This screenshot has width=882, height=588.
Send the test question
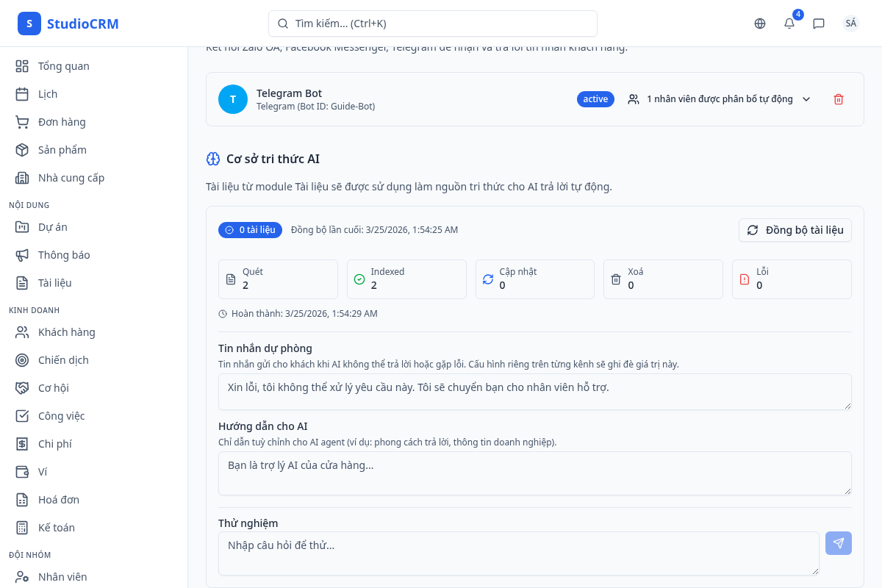(839, 543)
